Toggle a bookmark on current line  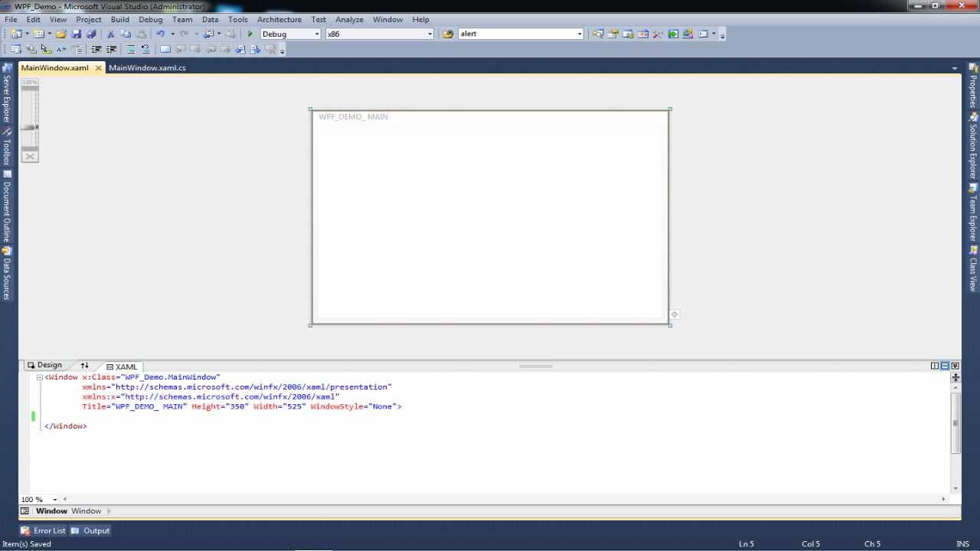[x=165, y=49]
